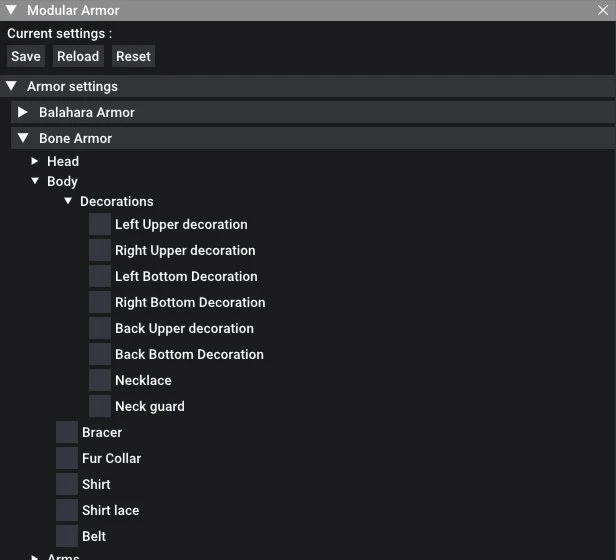Toggle the Necklace checkbox
This screenshot has width=616, height=560.
[100, 380]
